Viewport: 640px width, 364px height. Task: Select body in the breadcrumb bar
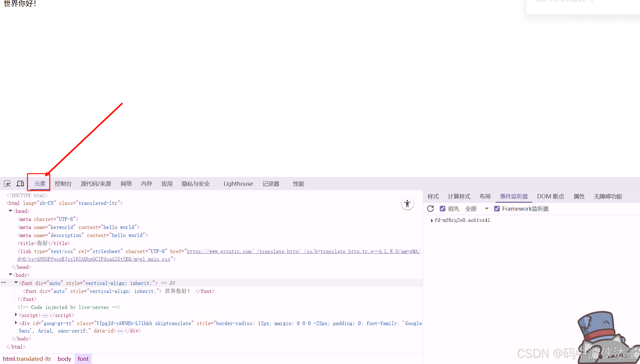64,359
